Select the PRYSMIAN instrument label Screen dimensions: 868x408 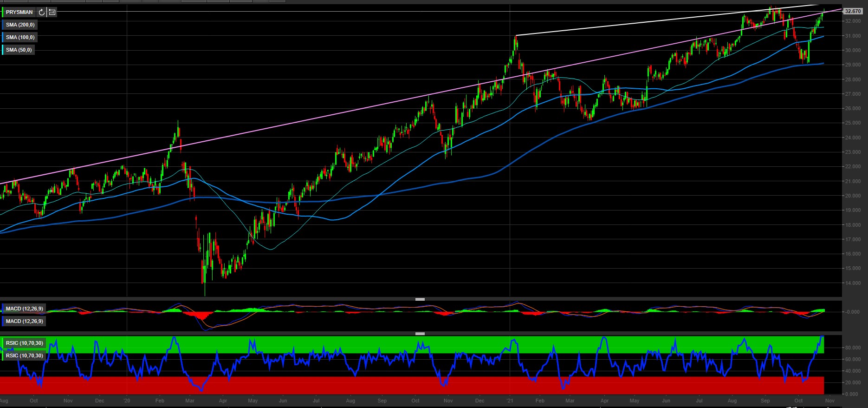click(19, 12)
